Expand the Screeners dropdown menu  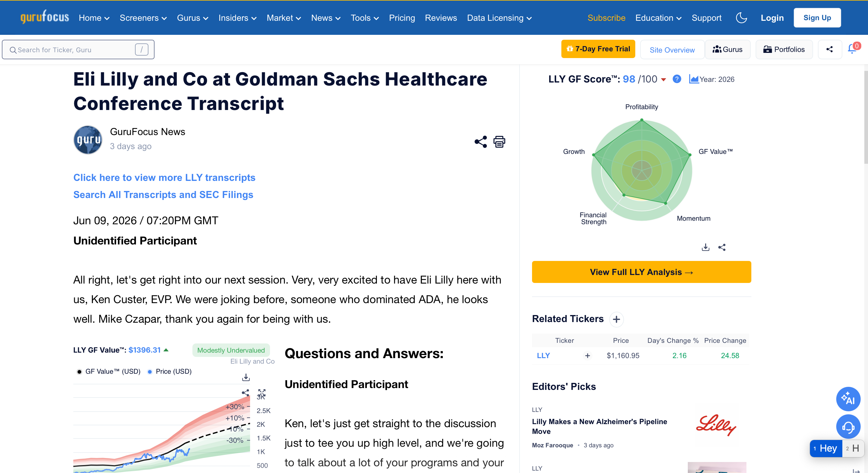pyautogui.click(x=143, y=18)
